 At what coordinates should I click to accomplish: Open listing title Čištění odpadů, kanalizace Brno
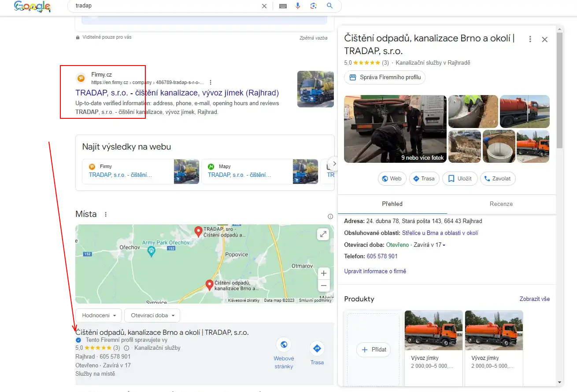tap(162, 332)
